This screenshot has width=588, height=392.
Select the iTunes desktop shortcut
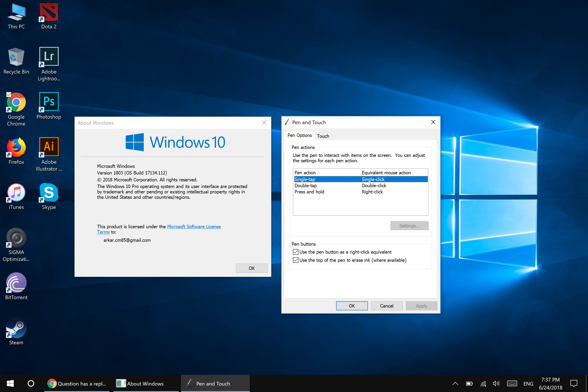click(16, 196)
